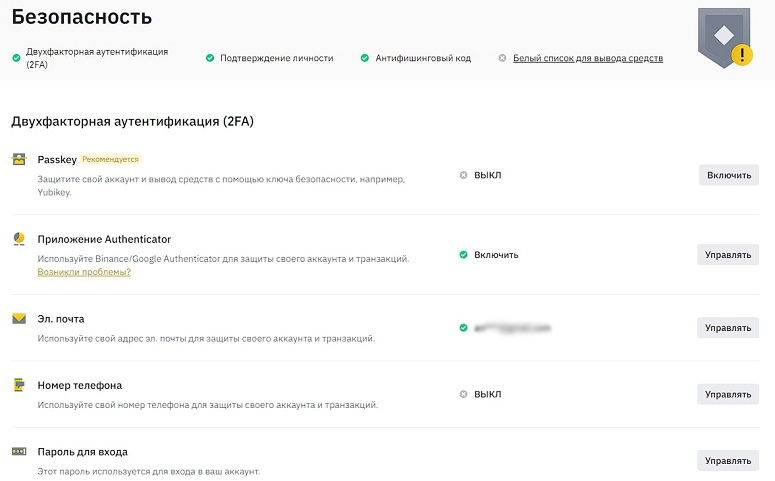Open Управлять for Эл. почта

click(728, 328)
